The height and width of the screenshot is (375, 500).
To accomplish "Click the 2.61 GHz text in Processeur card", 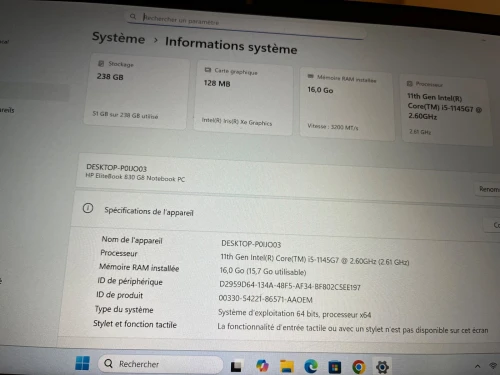I will click(x=420, y=132).
